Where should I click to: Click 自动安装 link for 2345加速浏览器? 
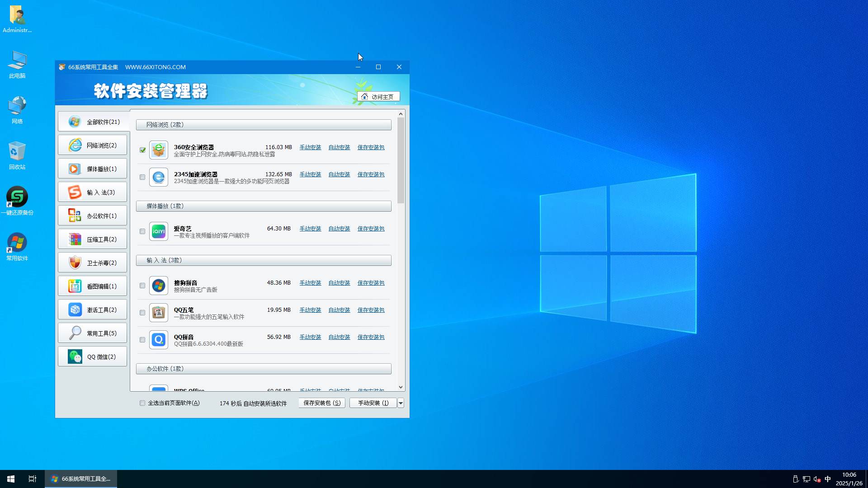339,174
